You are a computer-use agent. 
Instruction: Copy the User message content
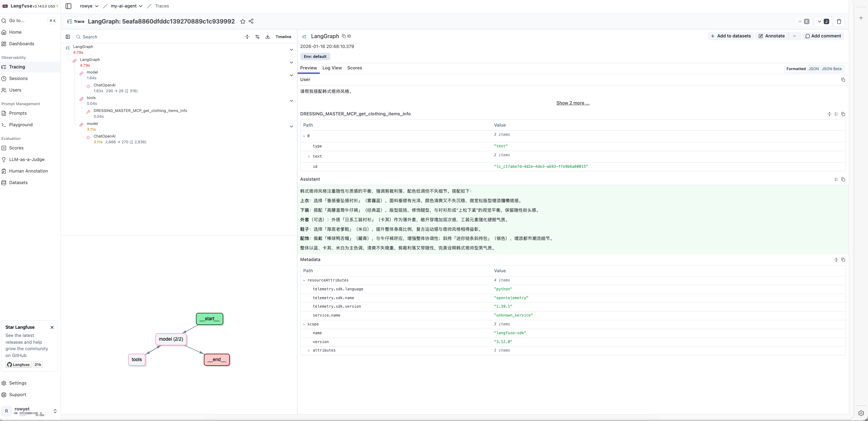(x=843, y=80)
